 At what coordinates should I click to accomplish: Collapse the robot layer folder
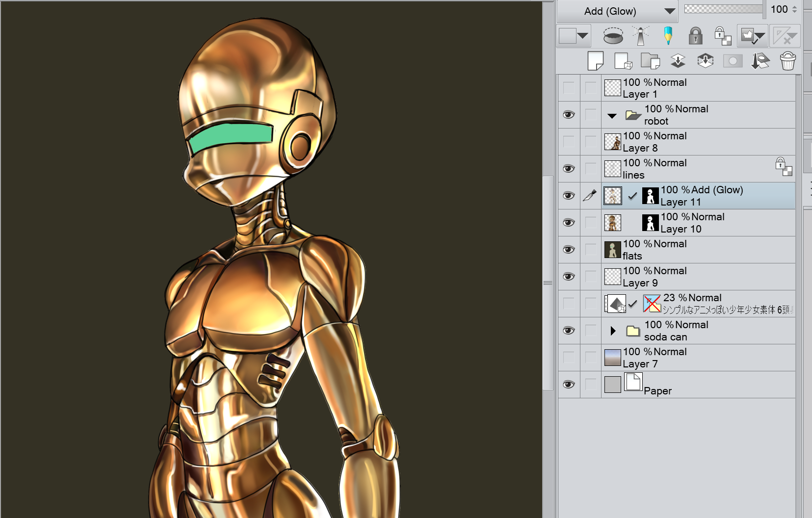pos(612,116)
